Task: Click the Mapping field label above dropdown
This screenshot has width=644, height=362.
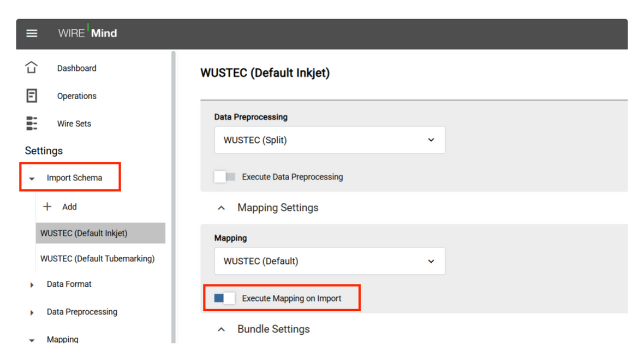Action: [230, 238]
